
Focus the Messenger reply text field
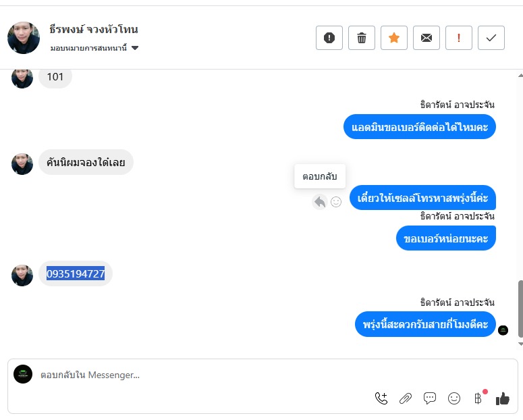tap(202, 375)
